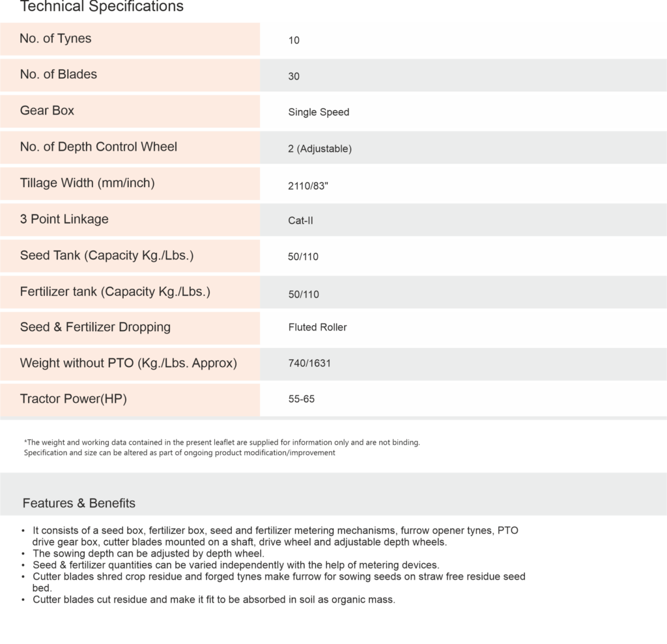Click the tynes value 10
The width and height of the screenshot is (667, 644).
click(294, 40)
